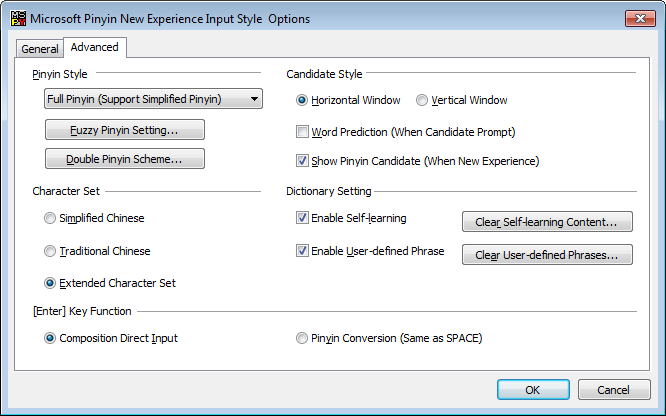Open Double Pinyin Scheme settings
This screenshot has height=416, width=666.
125,159
